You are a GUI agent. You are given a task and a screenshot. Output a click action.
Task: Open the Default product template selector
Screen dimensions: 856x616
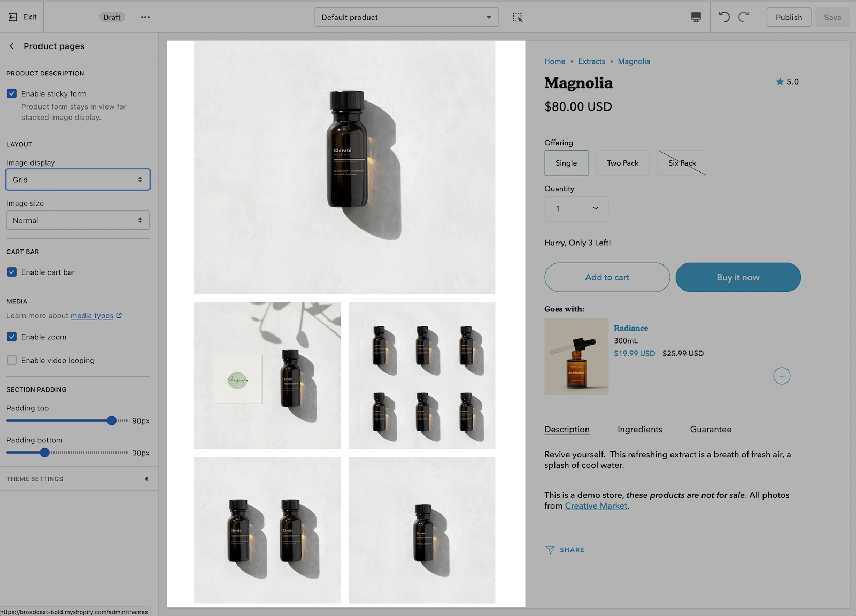(406, 17)
